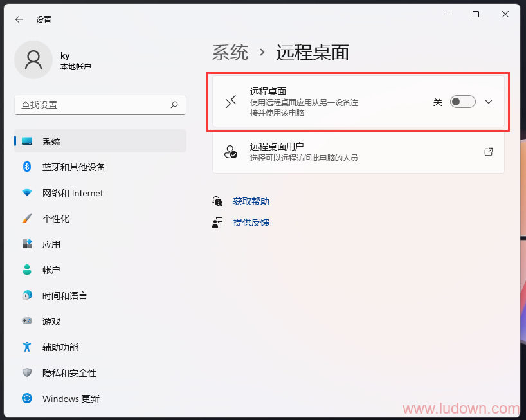Click the 时间和语言 clock globe icon
Screen dimensions: 526x420
pos(27,295)
